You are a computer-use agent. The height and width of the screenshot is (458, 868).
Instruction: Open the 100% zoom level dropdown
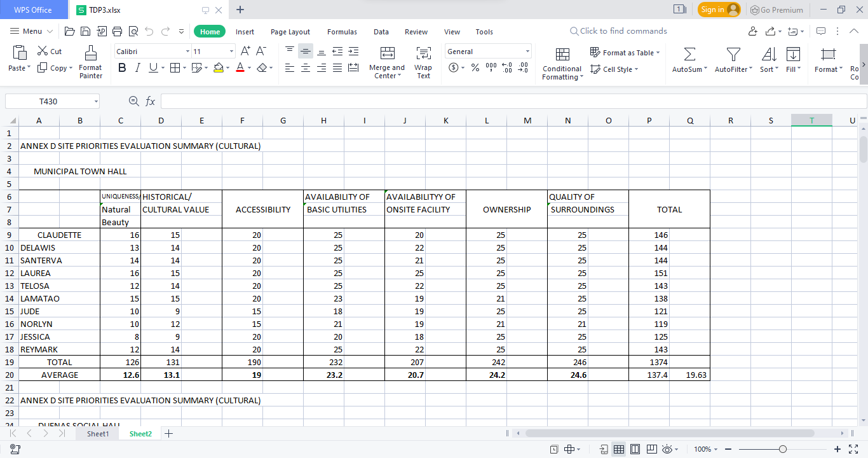[716, 449]
